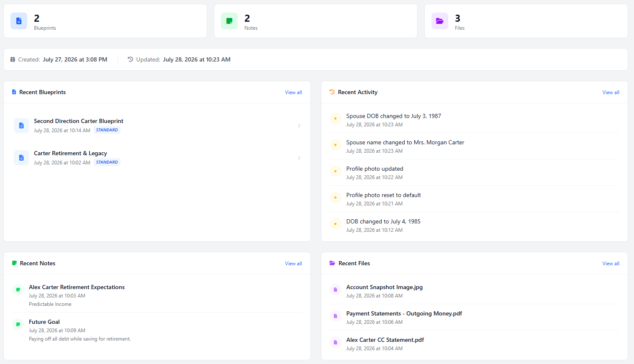The height and width of the screenshot is (364, 634).
Task: Open the Future Goal note title
Action: point(44,322)
